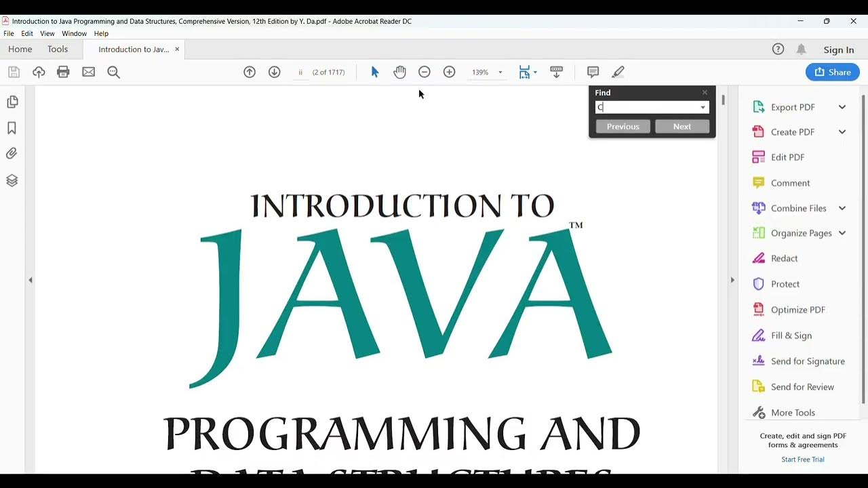Viewport: 868px width, 488px height.
Task: Open the File menu
Action: coord(9,33)
